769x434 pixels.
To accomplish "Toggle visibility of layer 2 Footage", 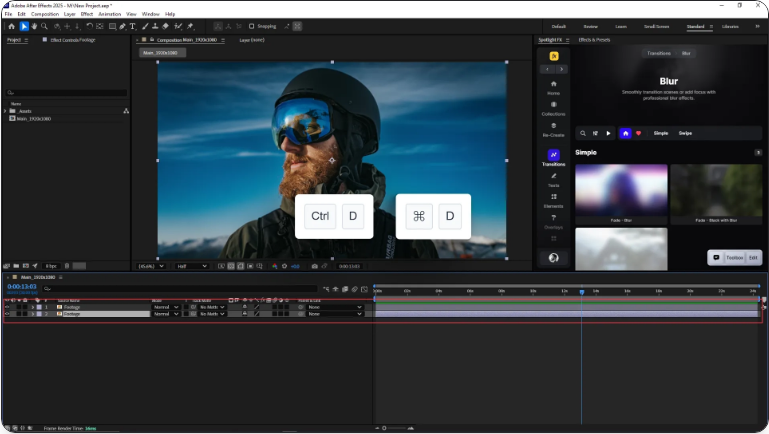I will (7, 314).
